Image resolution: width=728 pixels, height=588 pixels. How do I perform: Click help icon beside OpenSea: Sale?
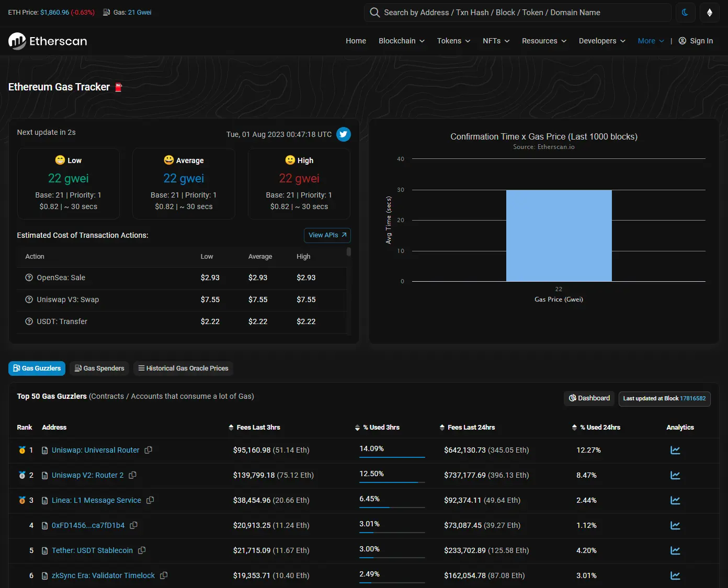tap(29, 278)
